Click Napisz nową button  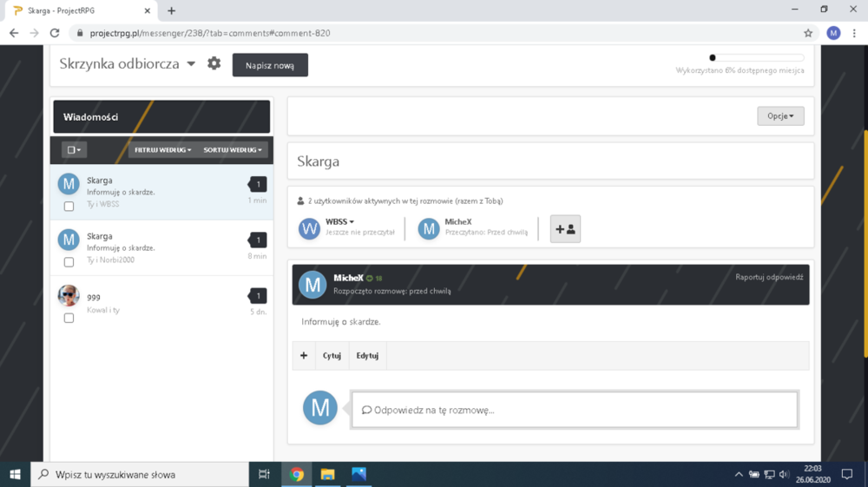270,65
